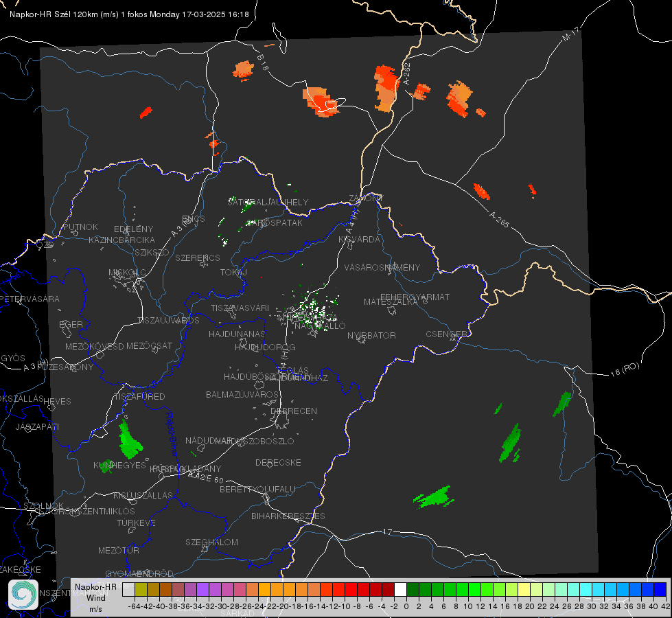The image size is (672, 618).
Task: Click the MÁTÉSZALKA label
Action: tap(391, 302)
